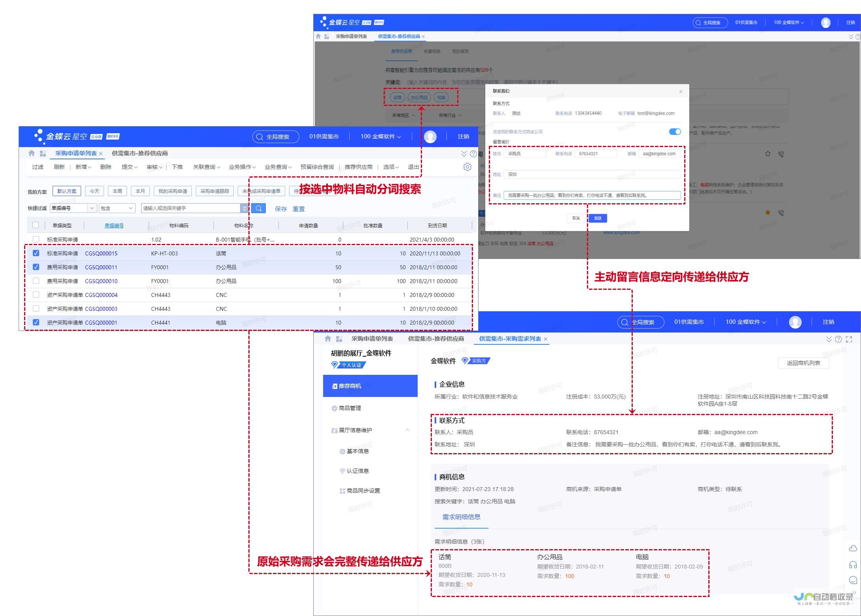Uncheck the CGSQ000011 row checkbox
This screenshot has height=616, width=861.
(x=36, y=267)
